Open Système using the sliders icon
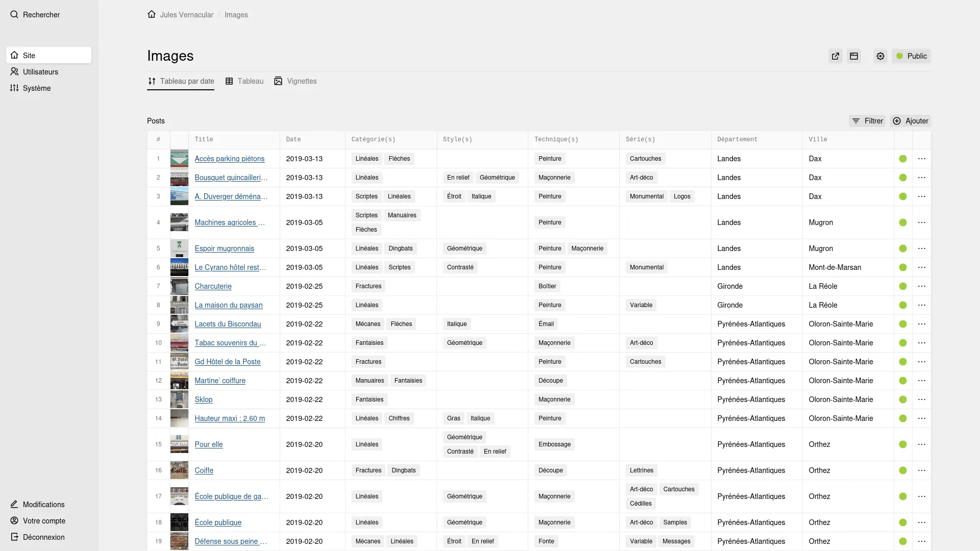The image size is (980, 551). (14, 88)
